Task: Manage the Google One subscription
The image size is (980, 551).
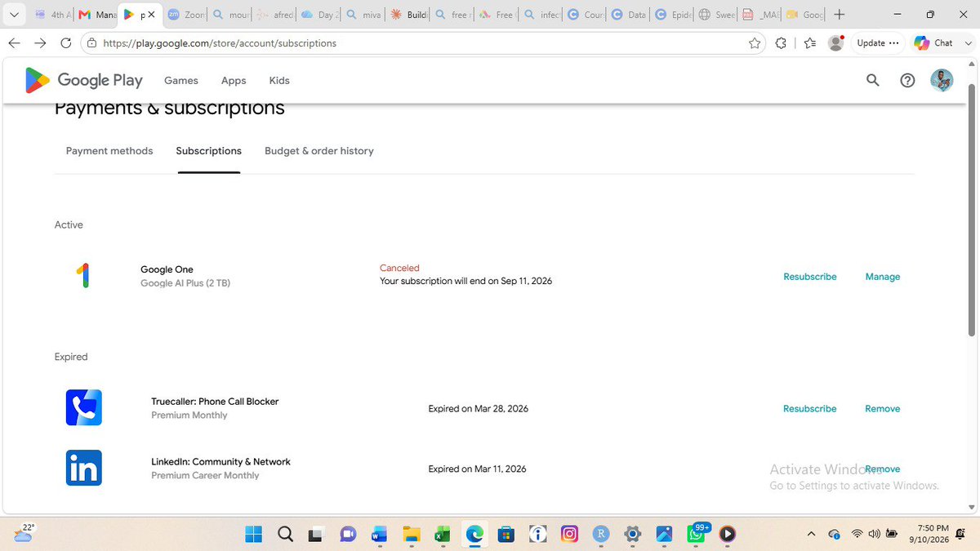Action: tap(883, 277)
